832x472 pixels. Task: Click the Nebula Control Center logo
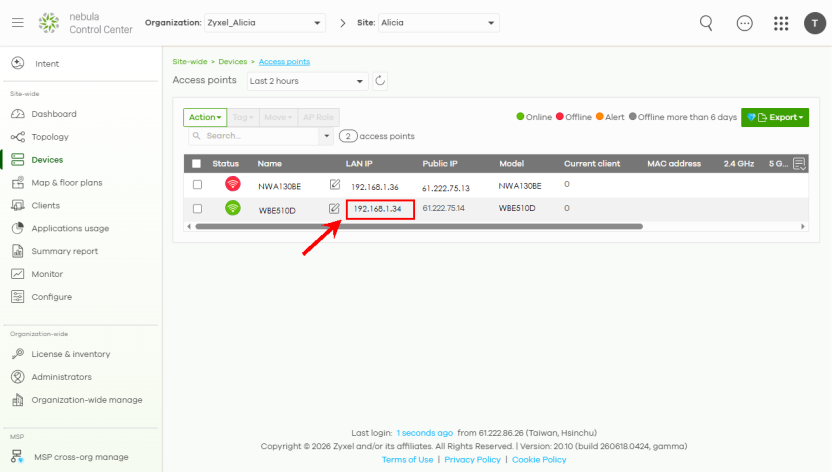pyautogui.click(x=49, y=23)
